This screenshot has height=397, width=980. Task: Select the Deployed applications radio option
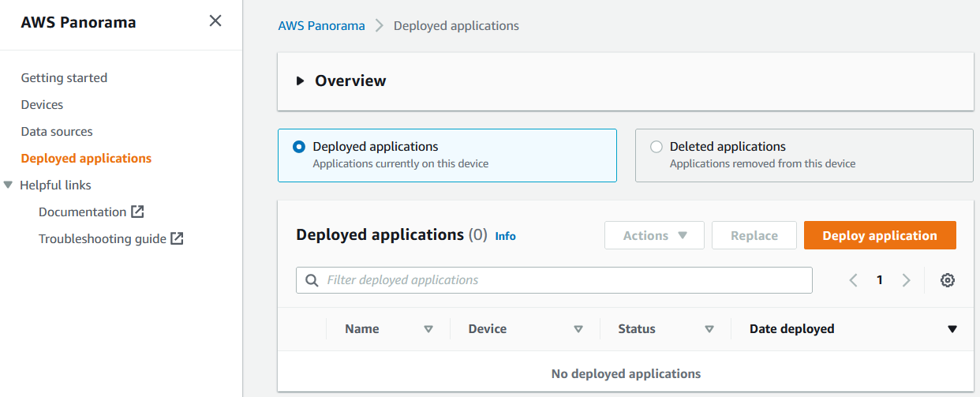[299, 147]
